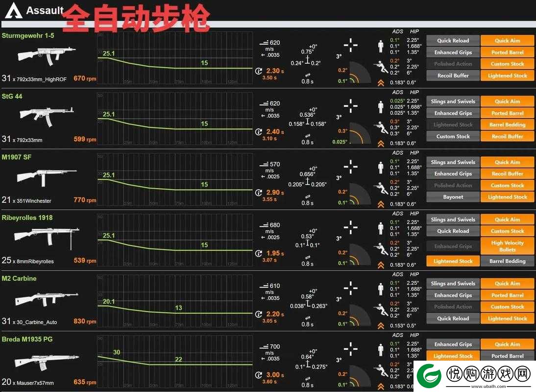Click the StG 44 reload time icon
This screenshot has height=392, width=536.
tap(259, 132)
